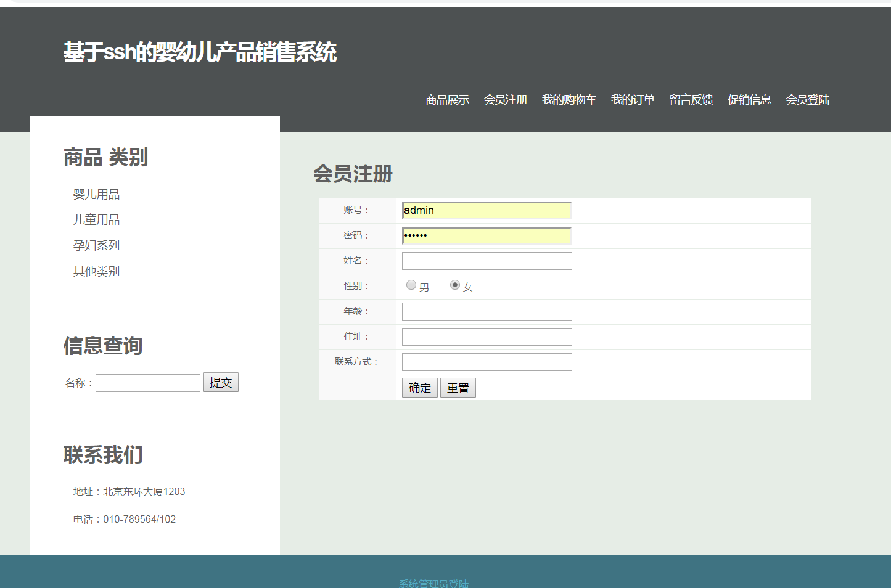Image resolution: width=891 pixels, height=588 pixels.
Task: View 我的订单 in navigation bar
Action: 633,100
